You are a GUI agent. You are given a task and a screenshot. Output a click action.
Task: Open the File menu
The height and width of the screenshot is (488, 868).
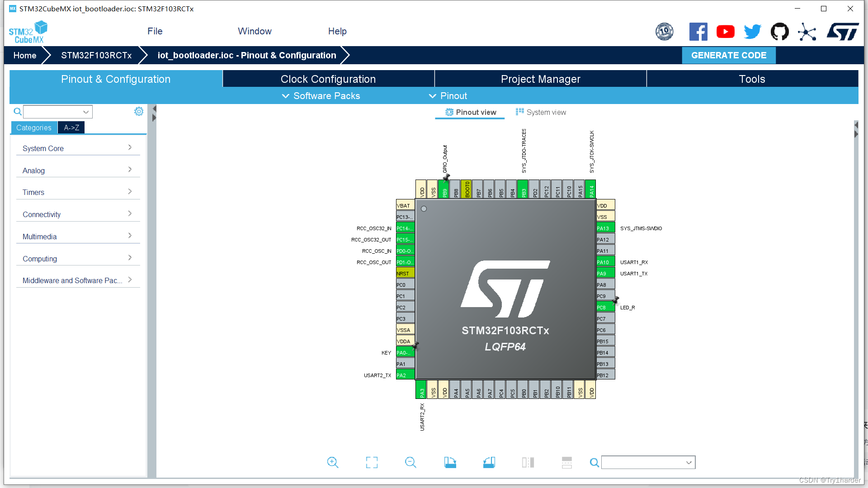point(155,31)
